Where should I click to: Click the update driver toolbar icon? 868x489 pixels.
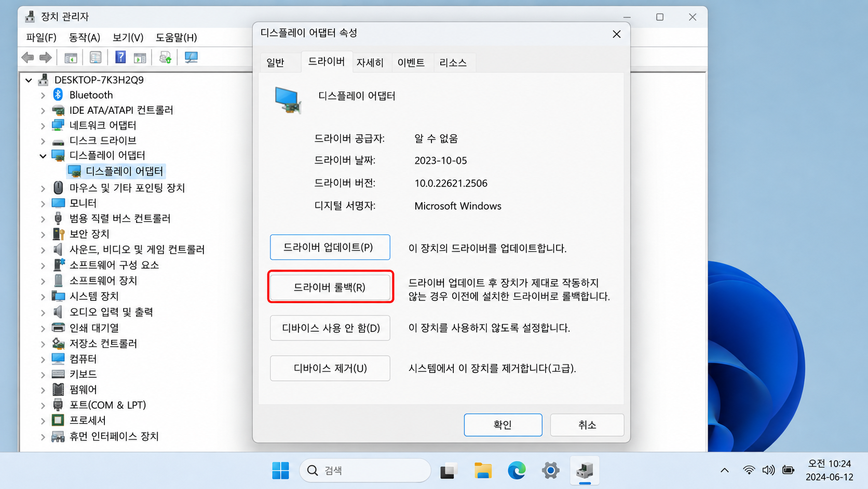point(165,57)
